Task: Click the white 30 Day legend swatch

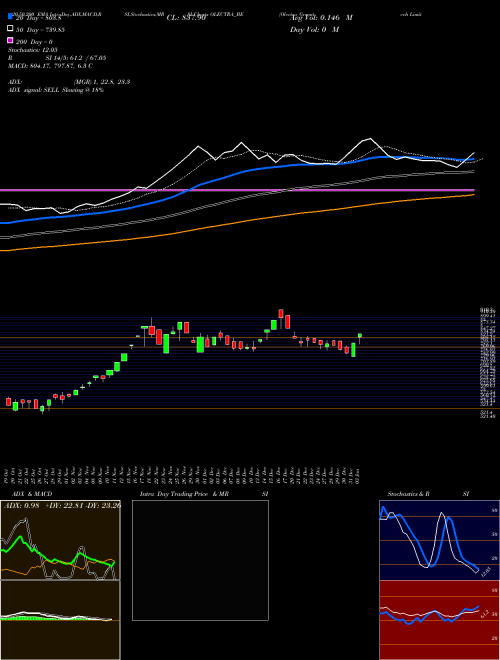Action: click(10, 29)
